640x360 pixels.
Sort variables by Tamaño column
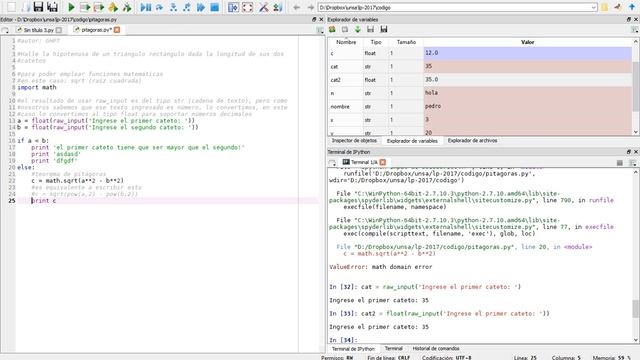(406, 42)
